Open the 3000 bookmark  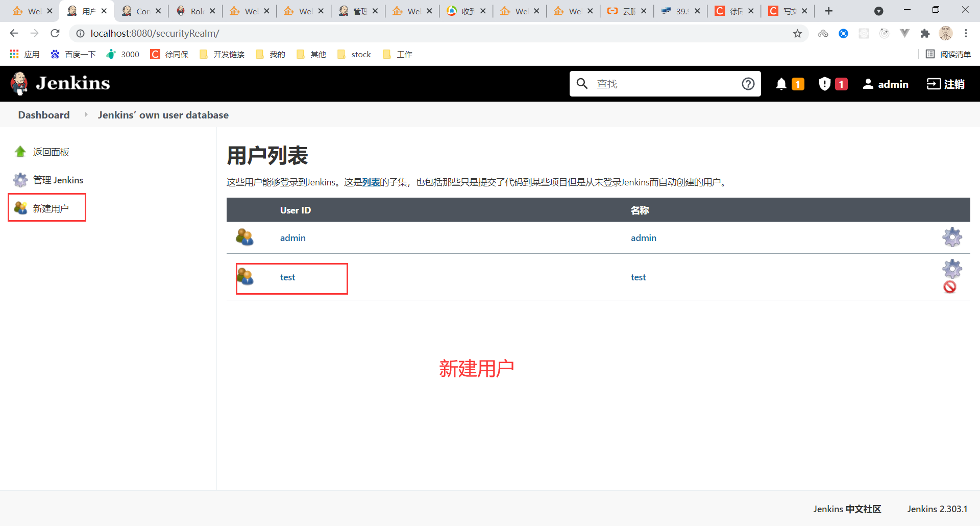122,54
